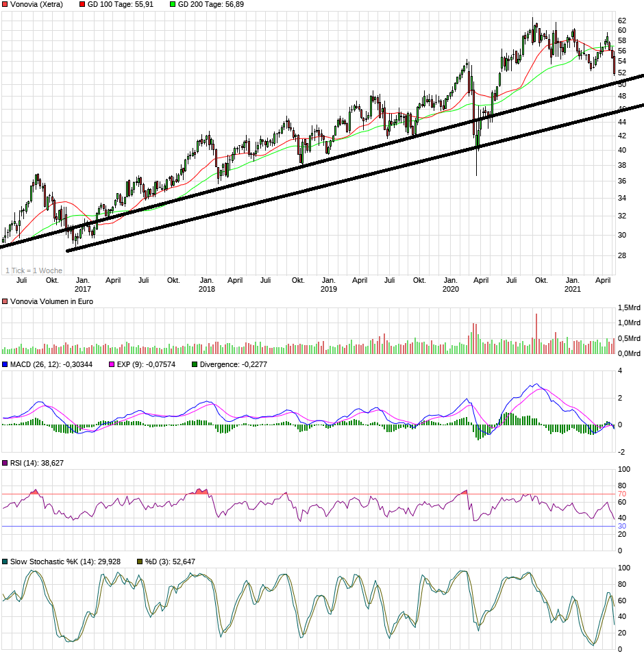Click the red RSI 70 threshold label
The image size is (644, 656).
(x=622, y=494)
